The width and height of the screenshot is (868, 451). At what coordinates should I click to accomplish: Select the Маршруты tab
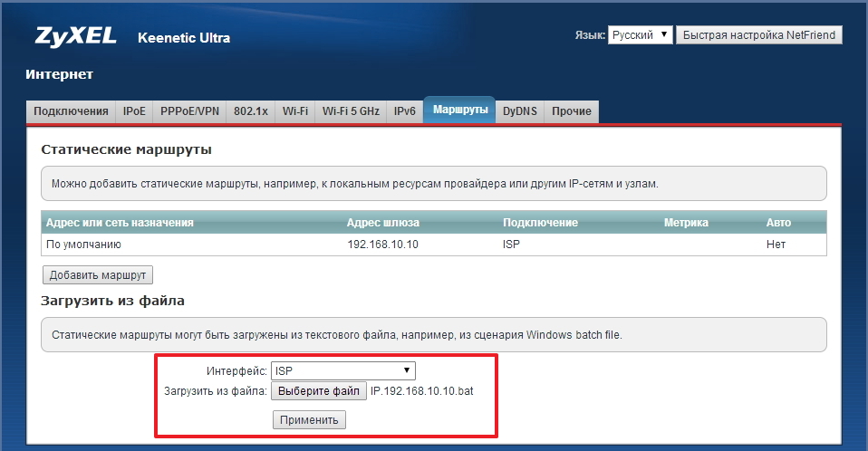coord(459,110)
